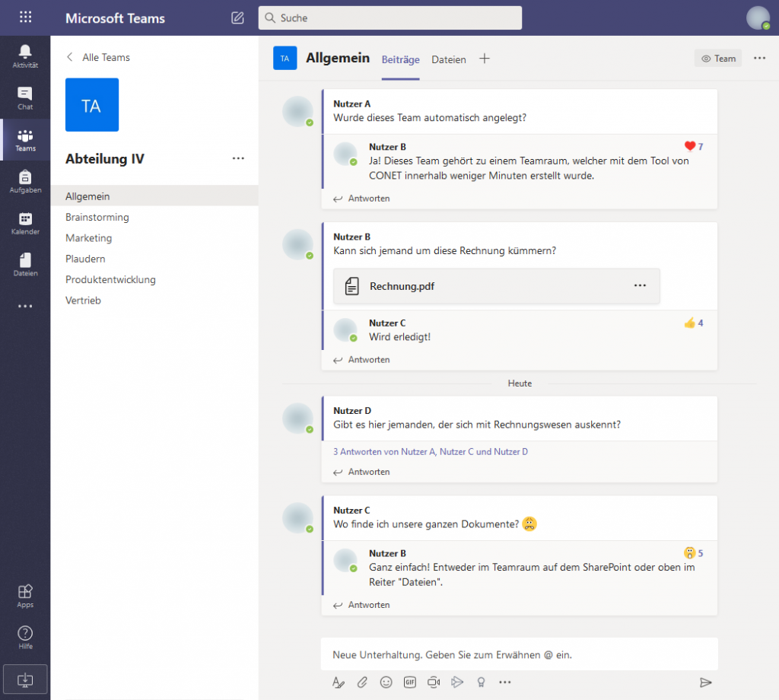
Task: Toggle team visibility with the Team eye button
Action: [717, 58]
